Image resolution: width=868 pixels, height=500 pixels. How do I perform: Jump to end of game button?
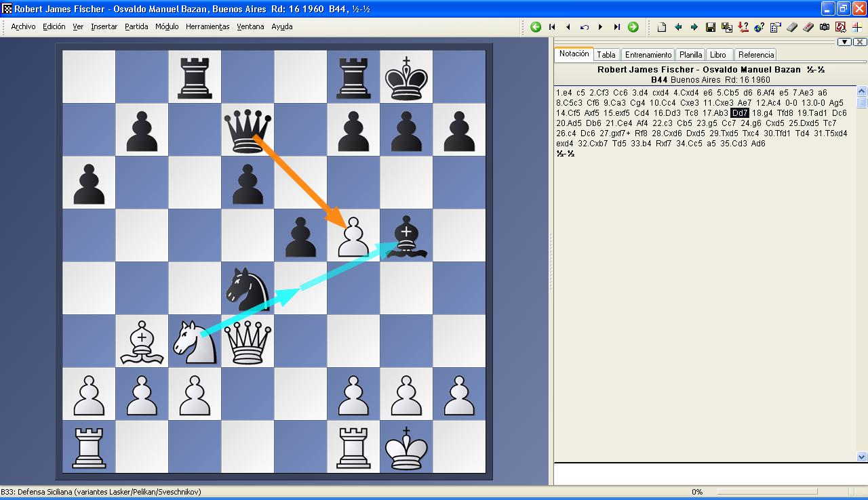(616, 27)
